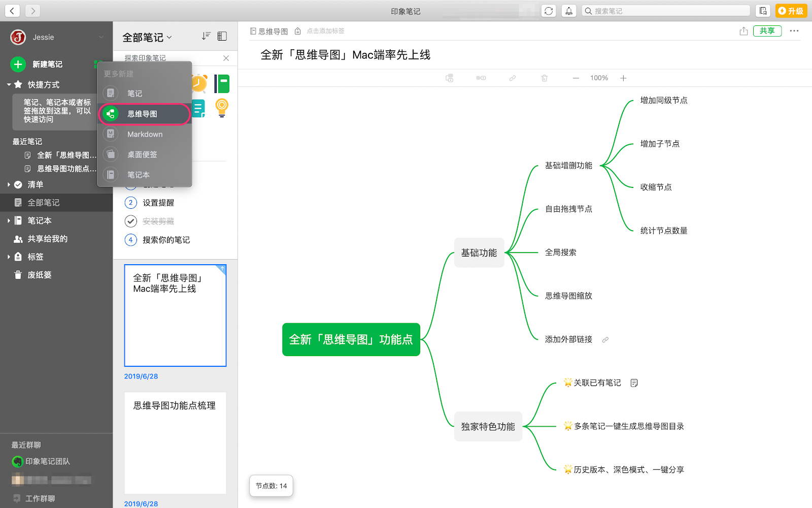Click the sort notes icon

point(206,36)
